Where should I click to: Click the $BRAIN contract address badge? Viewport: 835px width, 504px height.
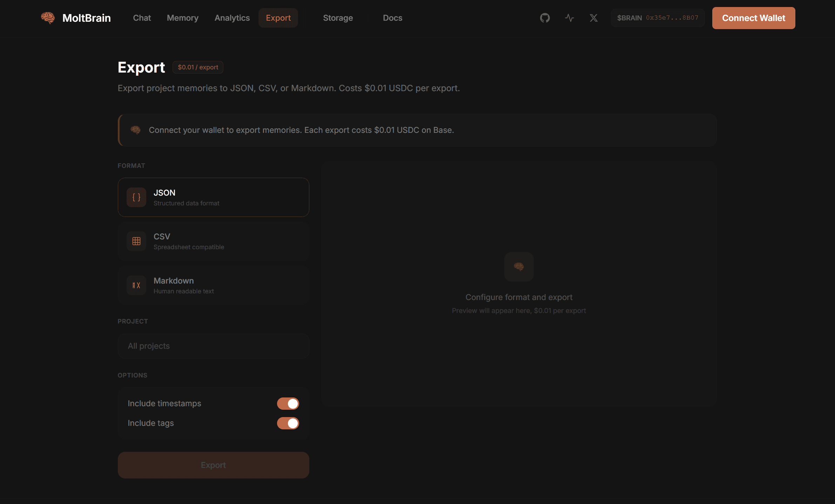point(657,18)
